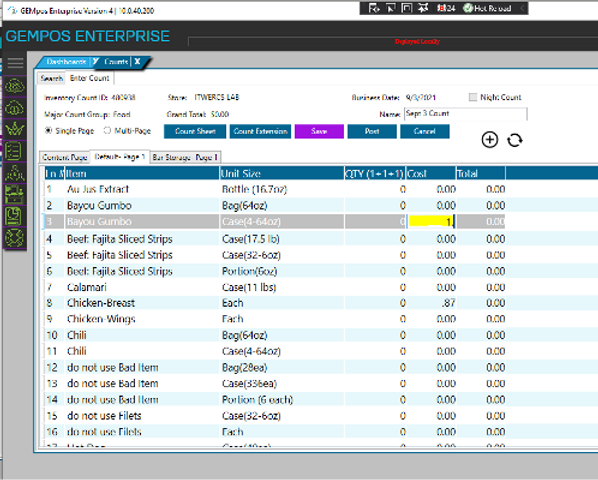Viewport: 598px width, 480px height.
Task: Click the circled plus add icon
Action: point(489,140)
